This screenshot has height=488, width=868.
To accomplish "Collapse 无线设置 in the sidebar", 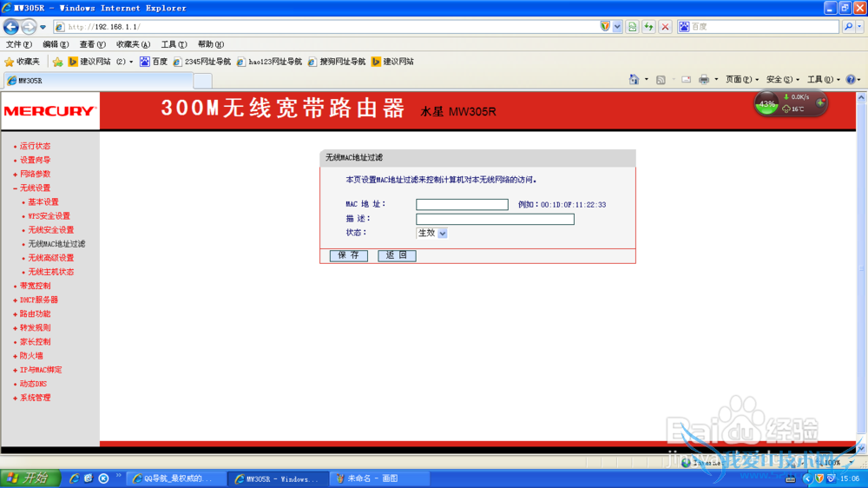I will 35,188.
